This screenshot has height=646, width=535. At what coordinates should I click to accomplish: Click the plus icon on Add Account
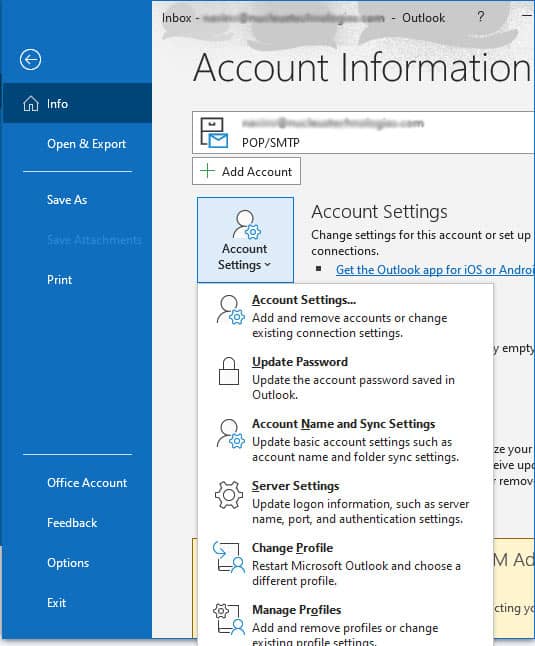208,171
